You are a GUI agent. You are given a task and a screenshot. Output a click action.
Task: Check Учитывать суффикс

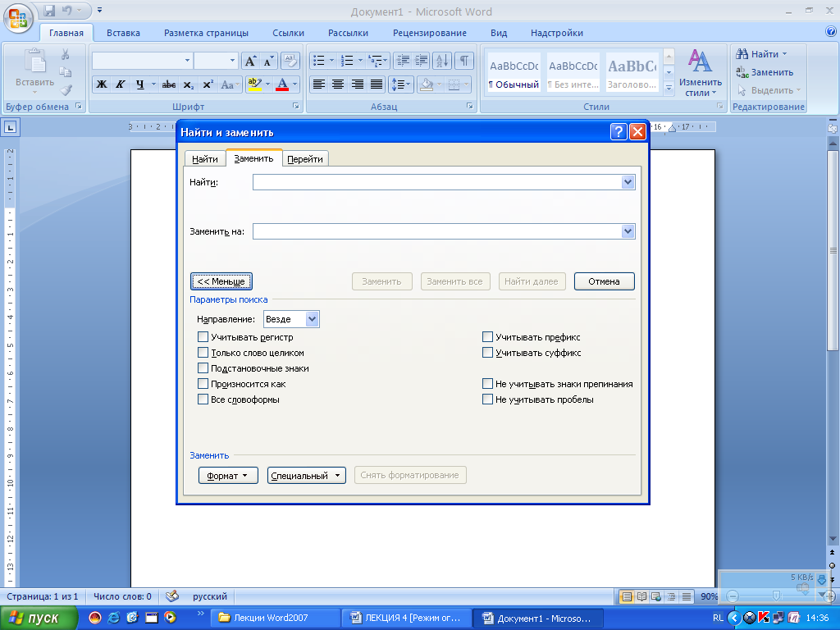[x=487, y=353]
